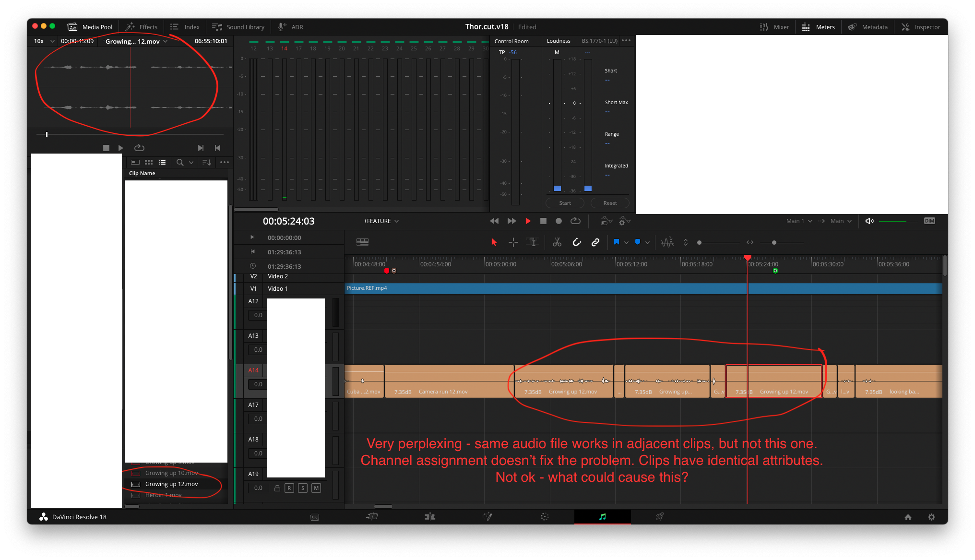Image resolution: width=975 pixels, height=560 pixels.
Task: Toggle timeline snapping magnet icon
Action: pyautogui.click(x=577, y=242)
